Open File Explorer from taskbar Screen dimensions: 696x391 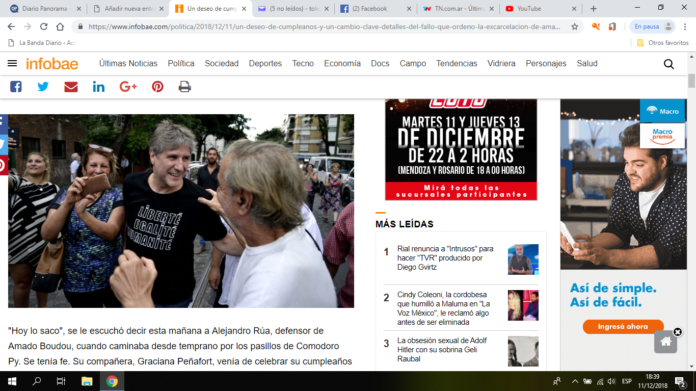87,381
